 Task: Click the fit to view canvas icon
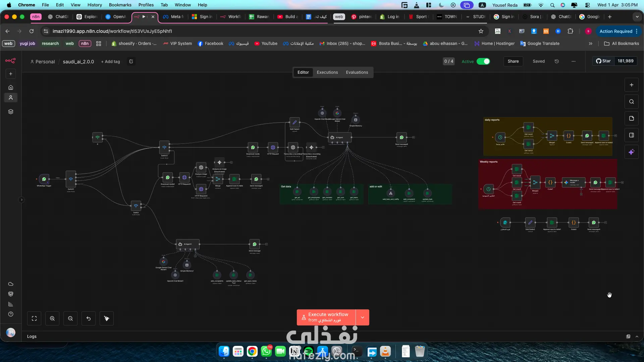click(34, 318)
